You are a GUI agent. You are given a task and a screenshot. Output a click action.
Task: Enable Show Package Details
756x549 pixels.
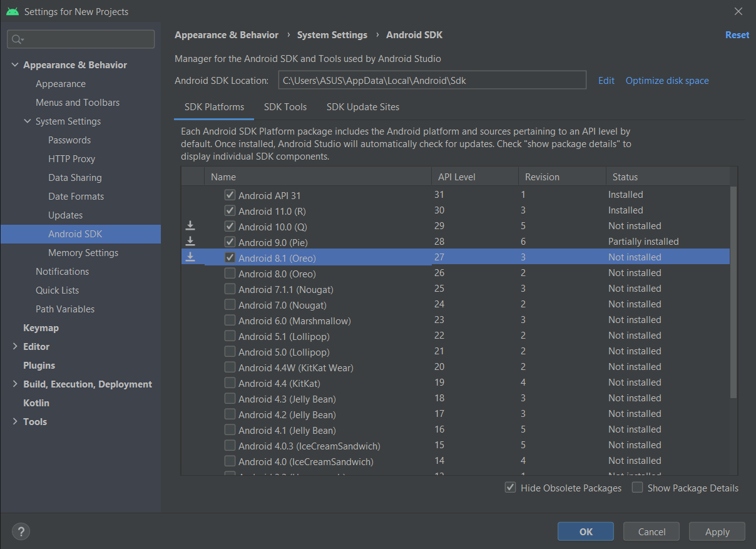[637, 488]
